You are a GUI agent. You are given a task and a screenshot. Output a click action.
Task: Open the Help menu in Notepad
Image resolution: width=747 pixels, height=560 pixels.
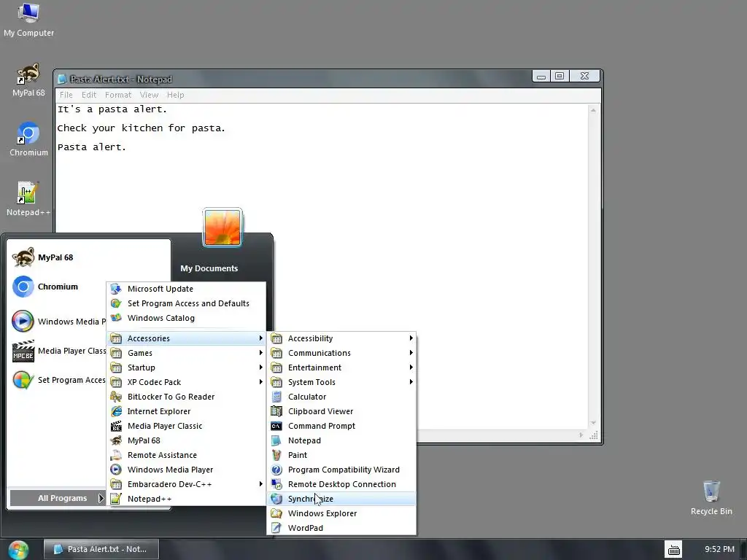tap(175, 95)
